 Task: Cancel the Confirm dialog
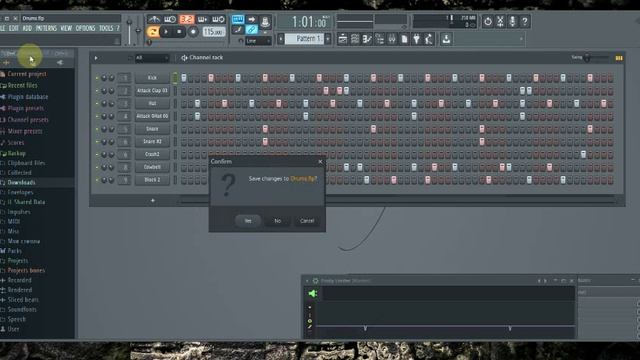307,221
